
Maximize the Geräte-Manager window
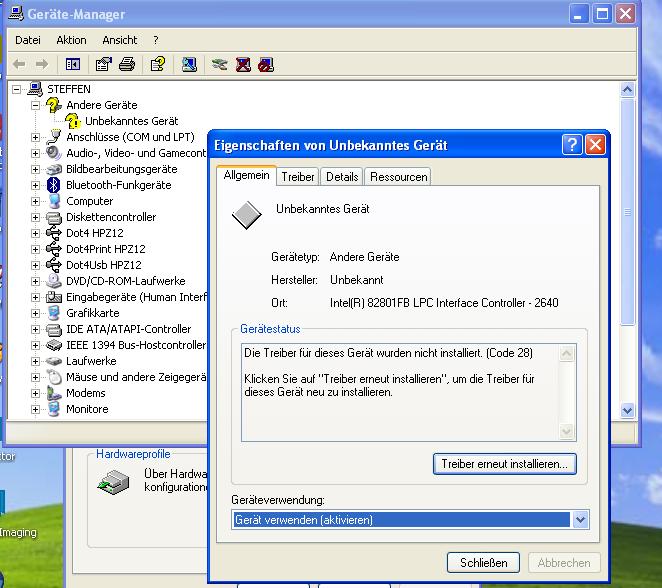click(x=602, y=14)
